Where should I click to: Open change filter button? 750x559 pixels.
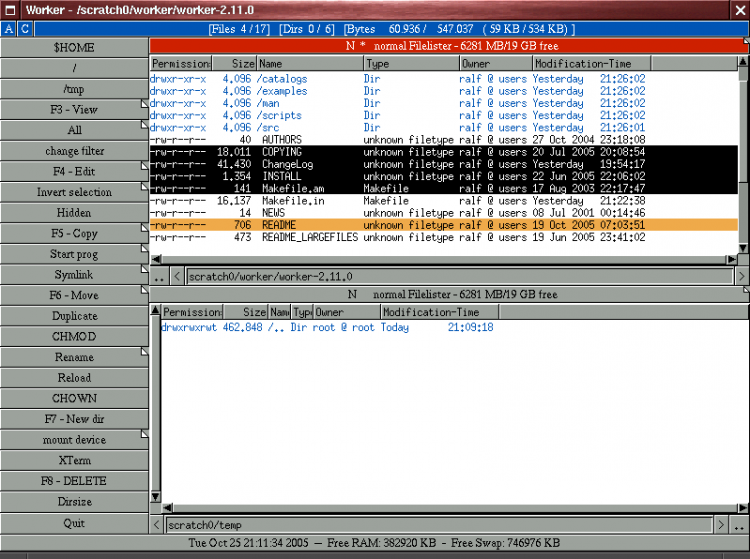coord(74,151)
